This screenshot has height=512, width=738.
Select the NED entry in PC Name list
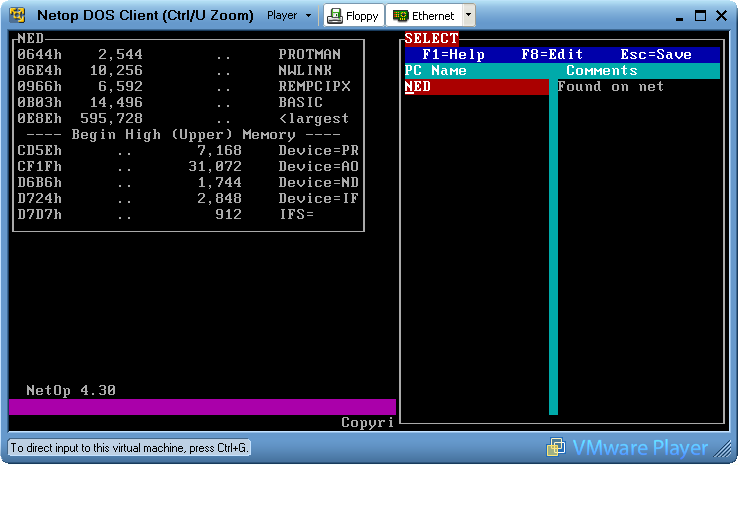click(476, 87)
